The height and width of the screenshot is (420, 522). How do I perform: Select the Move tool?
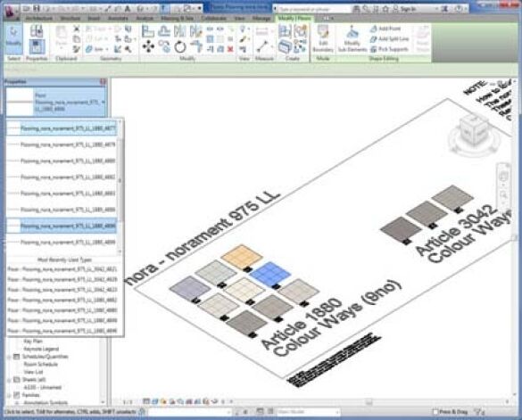pos(148,46)
